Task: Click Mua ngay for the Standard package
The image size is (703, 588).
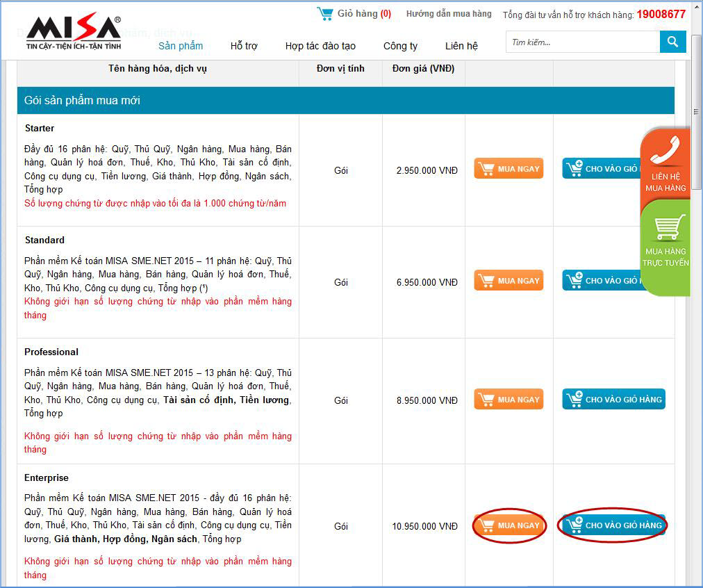Action: (508, 281)
